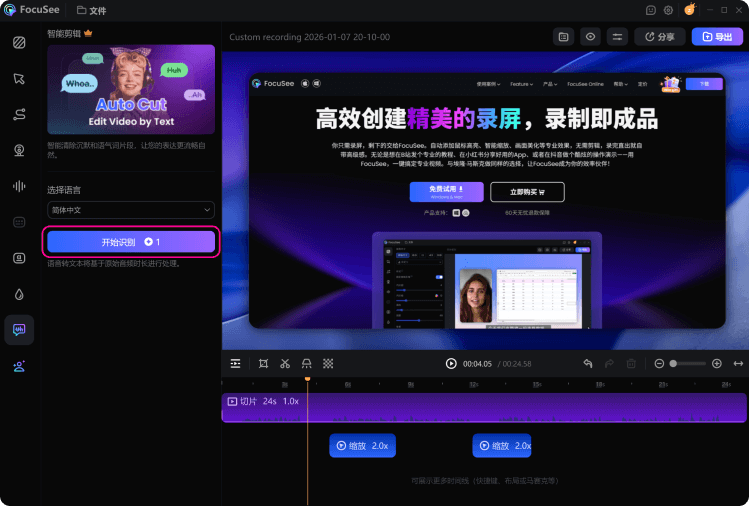Start recognition with 开始识别 button

pos(131,242)
